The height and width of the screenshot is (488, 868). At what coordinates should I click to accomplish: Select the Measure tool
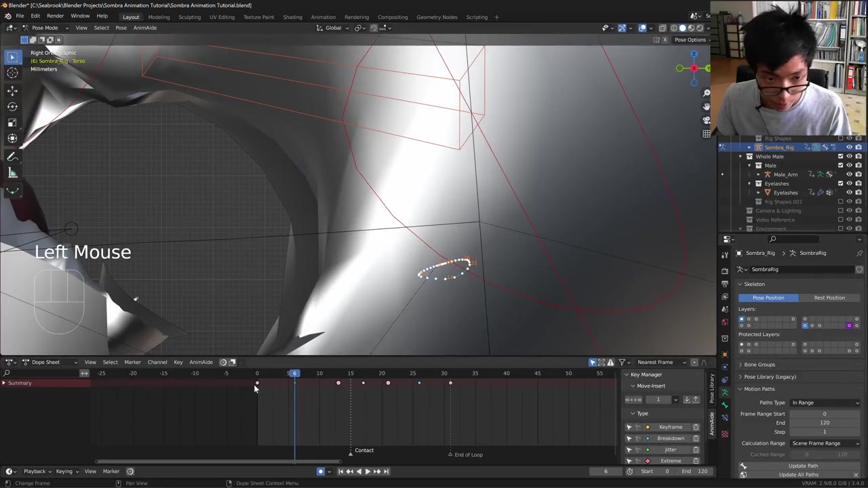[x=12, y=173]
